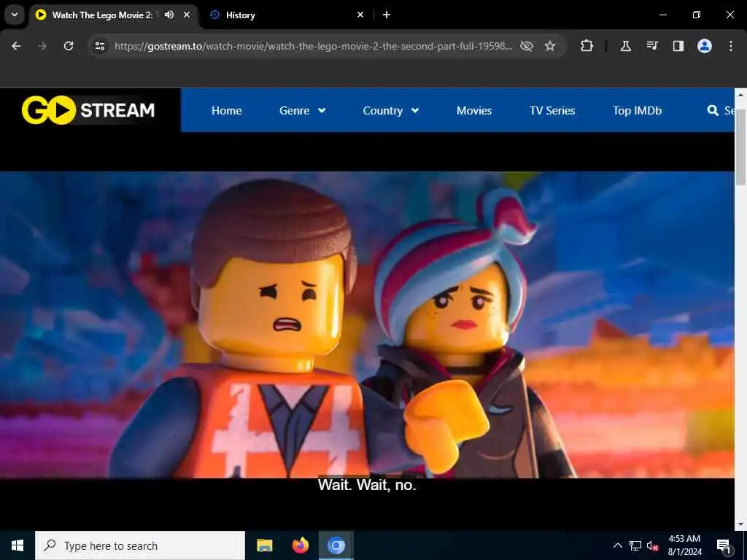Open network status tray icon

tap(635, 545)
